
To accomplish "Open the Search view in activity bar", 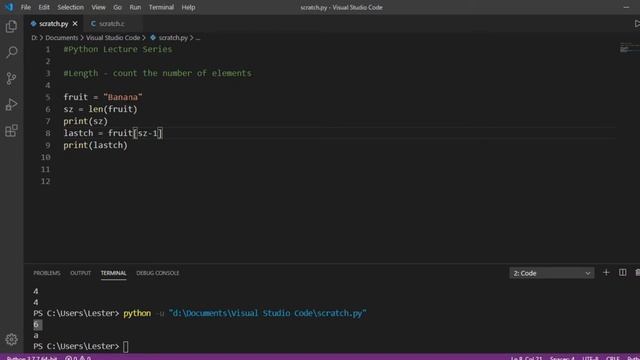I will click(x=11, y=52).
